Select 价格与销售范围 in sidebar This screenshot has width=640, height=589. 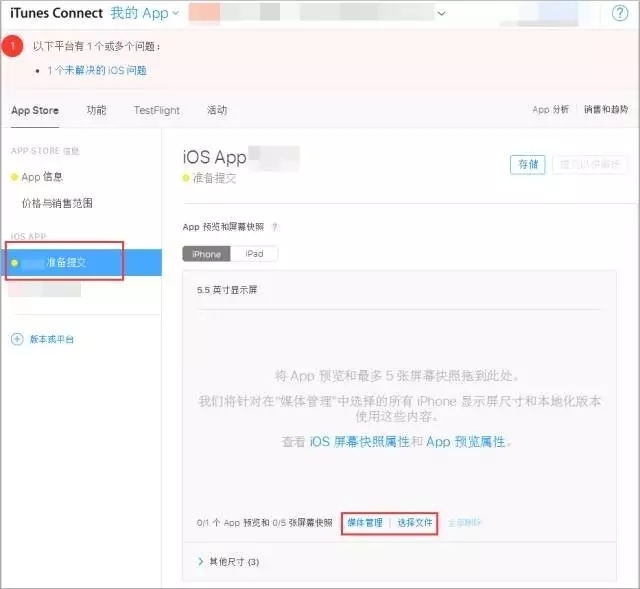tap(57, 203)
